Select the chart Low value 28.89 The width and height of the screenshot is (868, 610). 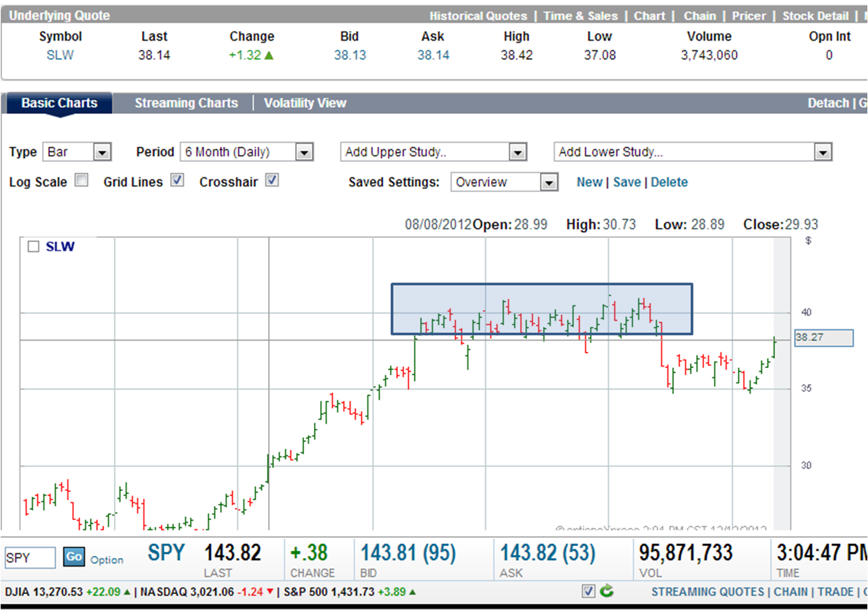coord(707,225)
